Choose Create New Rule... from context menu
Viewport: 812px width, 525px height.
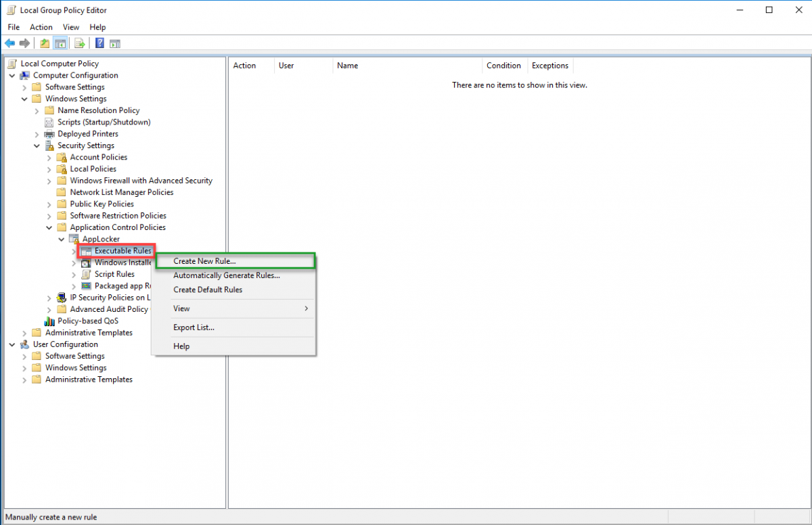pos(204,261)
